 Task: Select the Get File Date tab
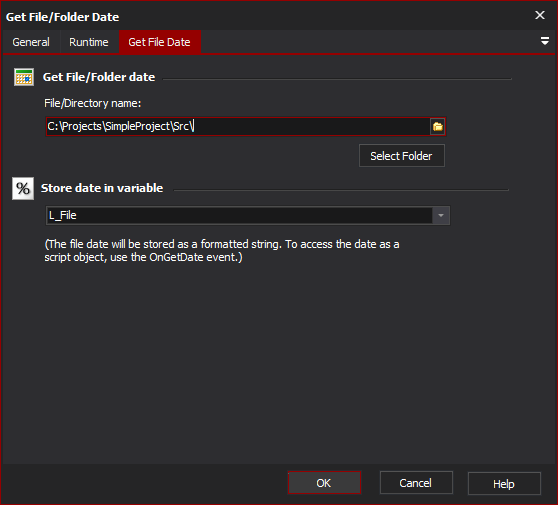point(159,42)
